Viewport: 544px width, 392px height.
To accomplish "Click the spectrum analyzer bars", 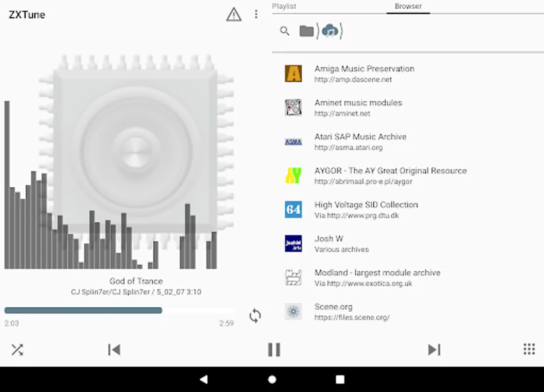I will click(x=111, y=185).
